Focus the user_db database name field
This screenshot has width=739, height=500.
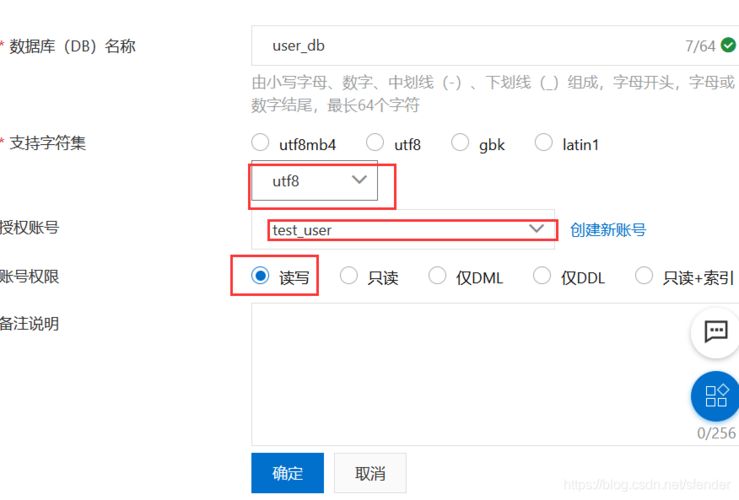click(x=495, y=45)
